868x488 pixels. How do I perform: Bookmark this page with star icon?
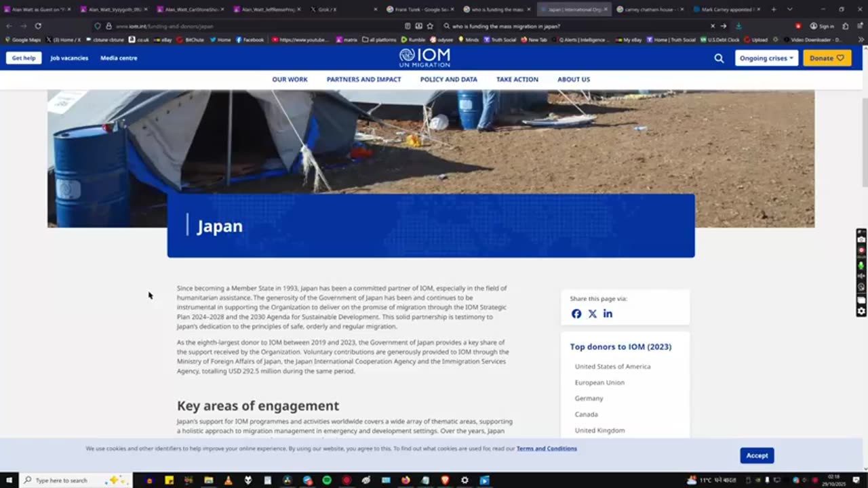[430, 26]
